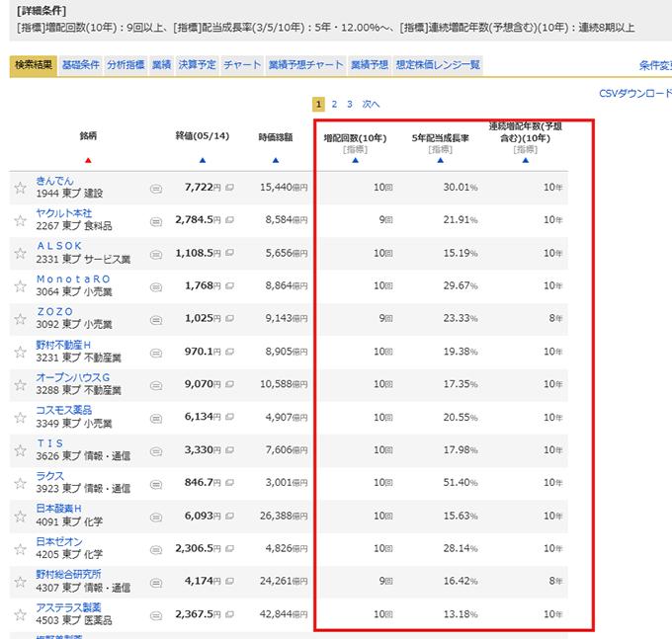This screenshot has height=639, width=672.
Task: Toggle favorite star for ALSOK
Action: pos(20,253)
